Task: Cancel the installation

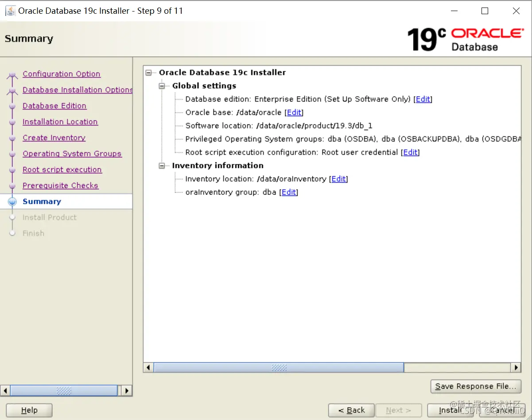Action: pos(502,411)
